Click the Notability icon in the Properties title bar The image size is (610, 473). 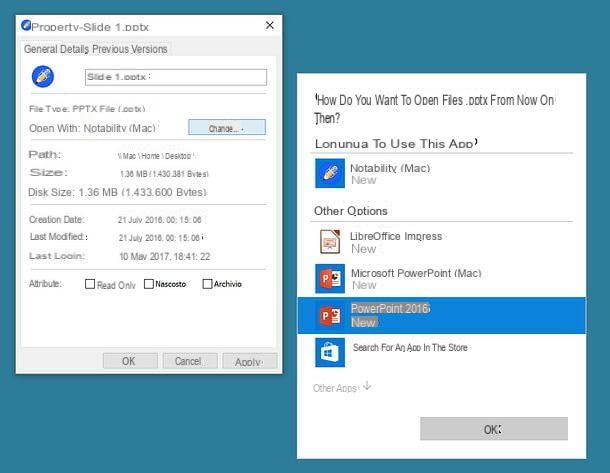click(26, 25)
